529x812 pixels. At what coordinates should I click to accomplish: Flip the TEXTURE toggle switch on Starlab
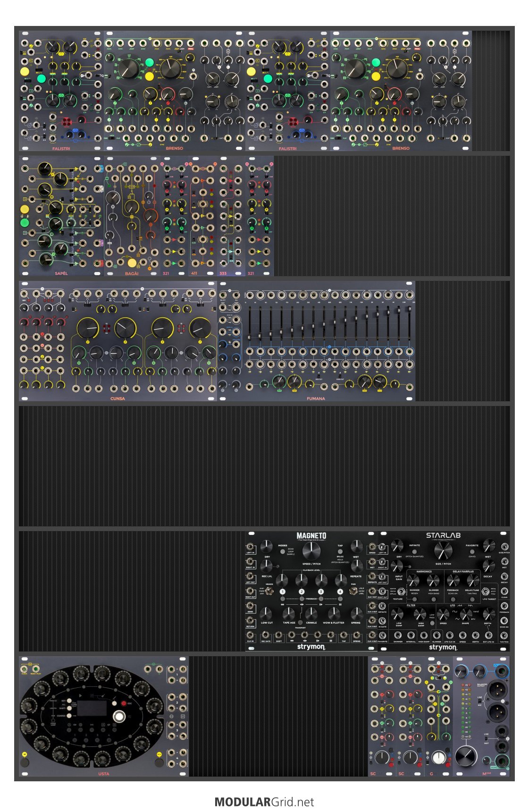pyautogui.click(x=401, y=591)
